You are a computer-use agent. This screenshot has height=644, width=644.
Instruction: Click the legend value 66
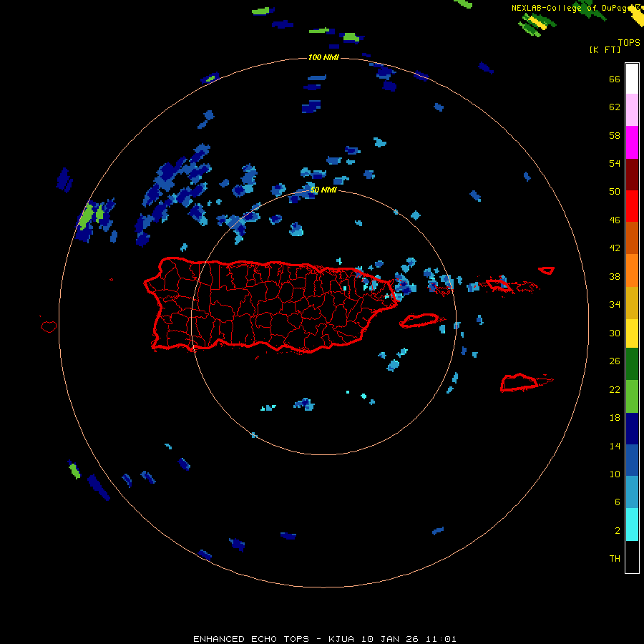[615, 79]
